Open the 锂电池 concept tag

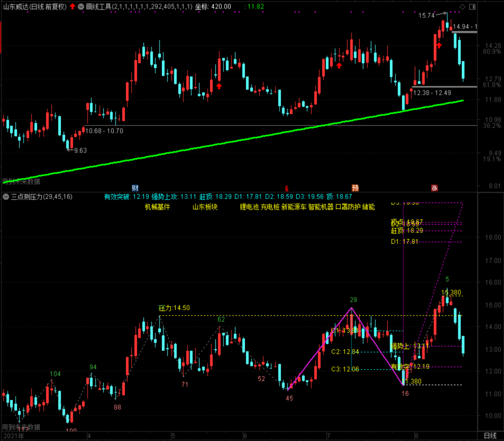pyautogui.click(x=249, y=207)
